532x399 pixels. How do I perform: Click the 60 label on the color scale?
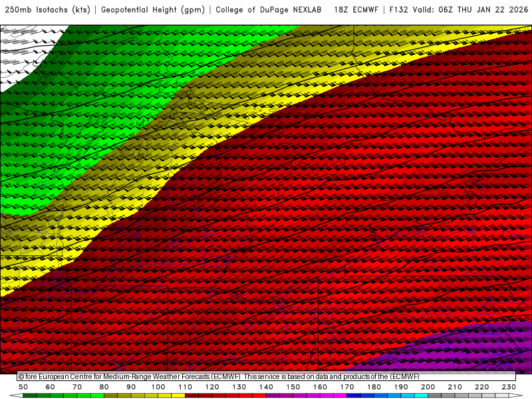50,387
